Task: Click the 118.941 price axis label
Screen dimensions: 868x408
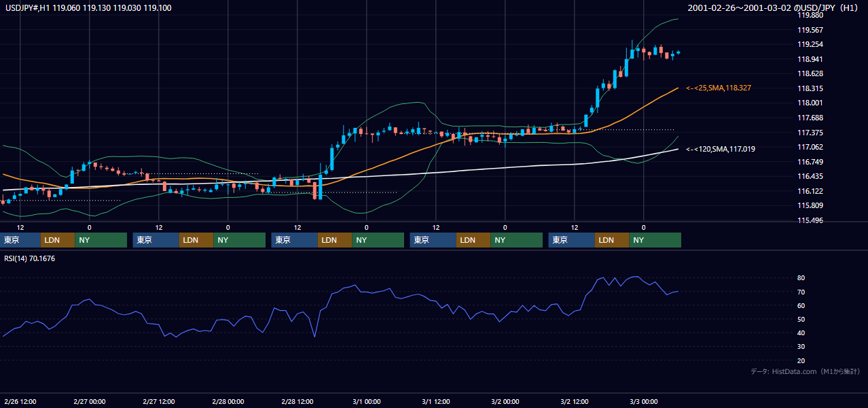Action: tap(811, 59)
